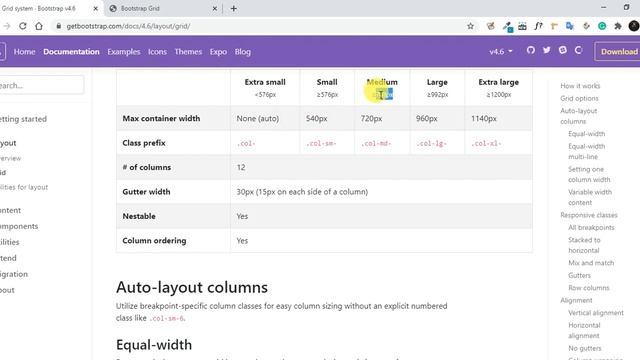Jump to Setting one column width
640x360 pixels.
point(589,174)
